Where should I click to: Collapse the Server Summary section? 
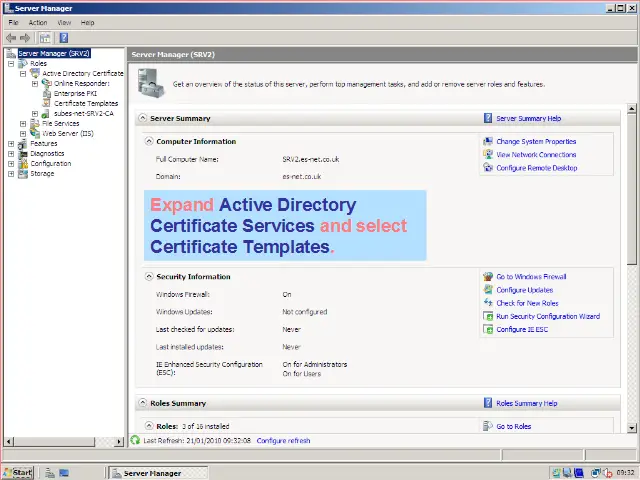pyautogui.click(x=142, y=118)
